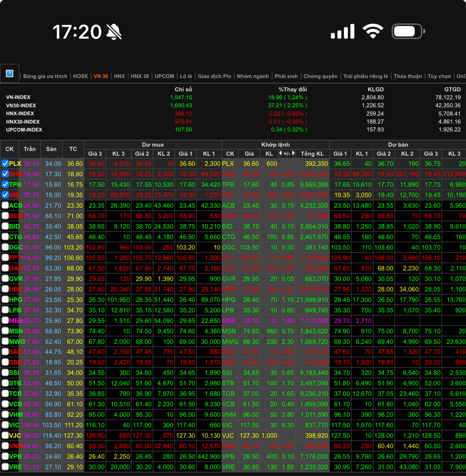Uncheck the PLX row checkbox
The image size is (466, 476).
(x=5, y=163)
